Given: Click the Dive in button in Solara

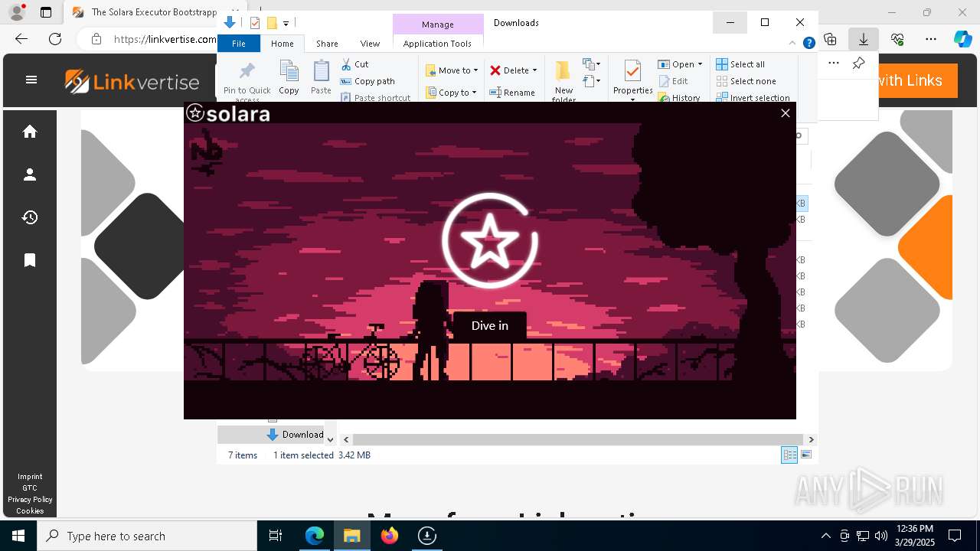Looking at the screenshot, I should [489, 325].
